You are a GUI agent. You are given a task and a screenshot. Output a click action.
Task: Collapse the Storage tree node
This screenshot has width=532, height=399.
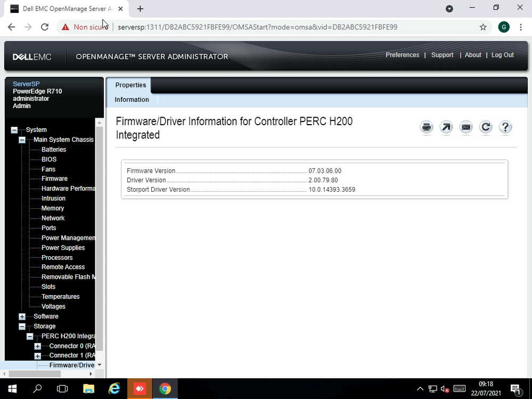pyautogui.click(x=22, y=327)
